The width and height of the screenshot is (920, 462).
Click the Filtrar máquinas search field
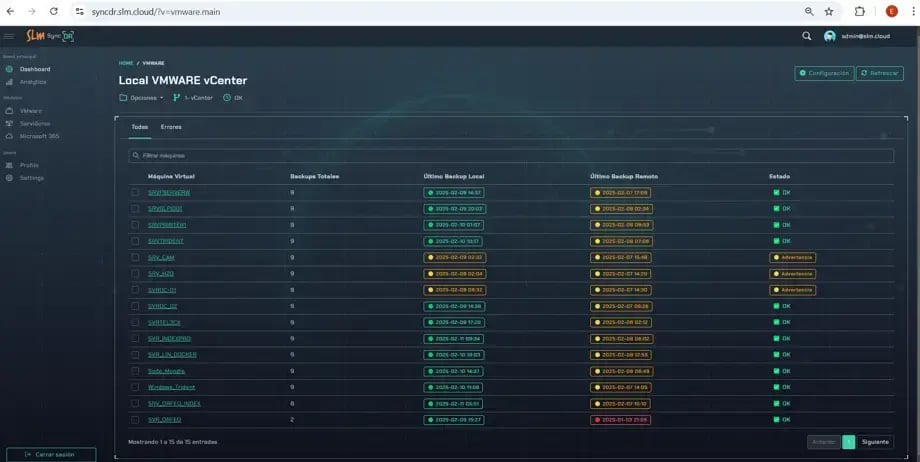pyautogui.click(x=510, y=156)
